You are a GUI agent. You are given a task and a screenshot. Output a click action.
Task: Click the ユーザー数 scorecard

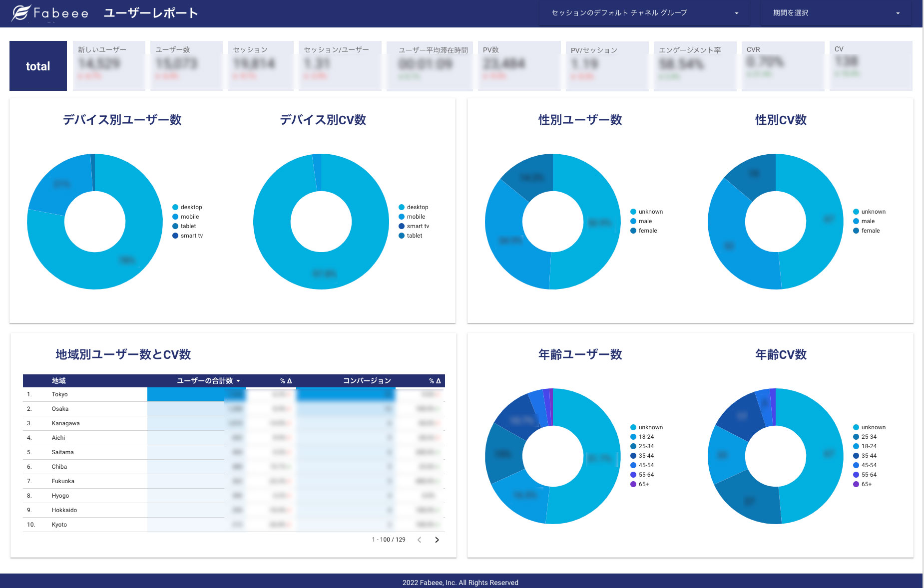tap(186, 66)
